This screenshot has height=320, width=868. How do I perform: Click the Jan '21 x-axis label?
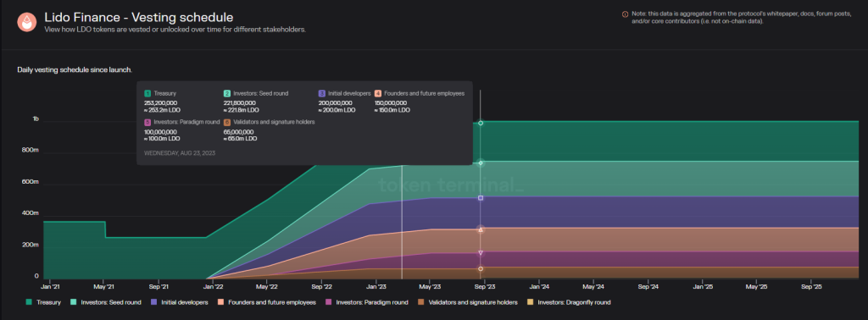pyautogui.click(x=50, y=287)
